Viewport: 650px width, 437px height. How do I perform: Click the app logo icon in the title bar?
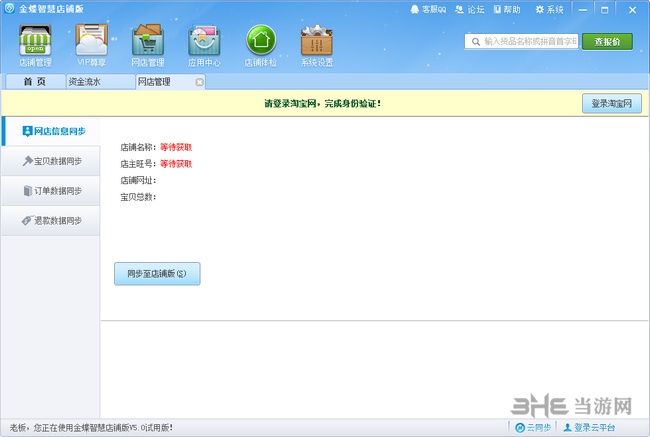[9, 8]
